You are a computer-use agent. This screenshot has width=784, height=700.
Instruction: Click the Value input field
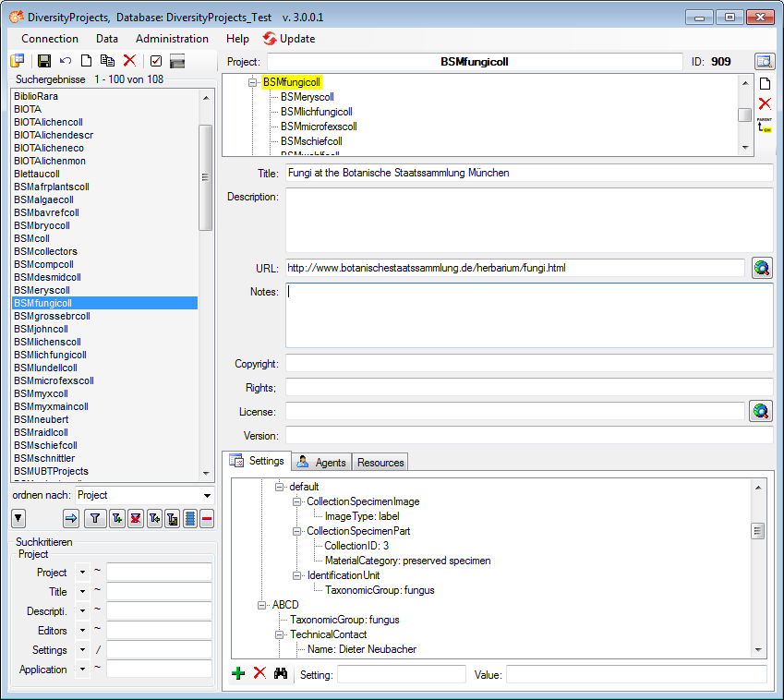point(636,674)
